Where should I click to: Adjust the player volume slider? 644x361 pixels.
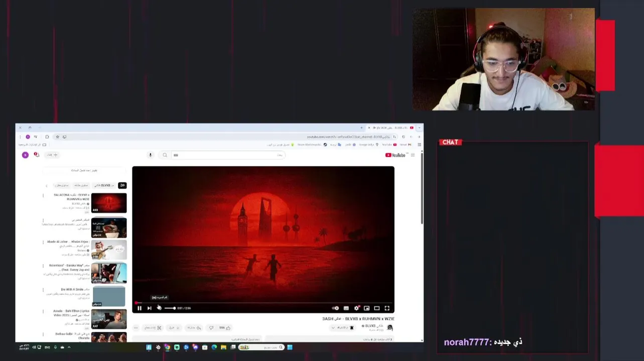click(170, 308)
